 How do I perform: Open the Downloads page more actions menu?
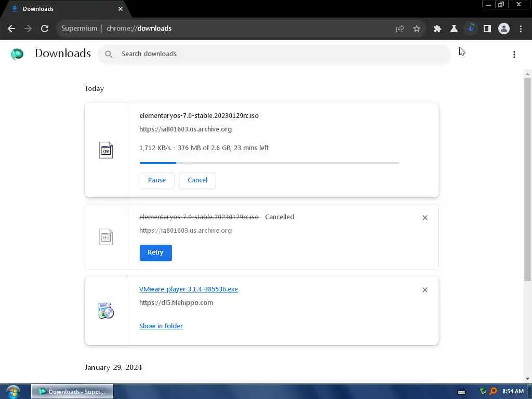pyautogui.click(x=514, y=54)
